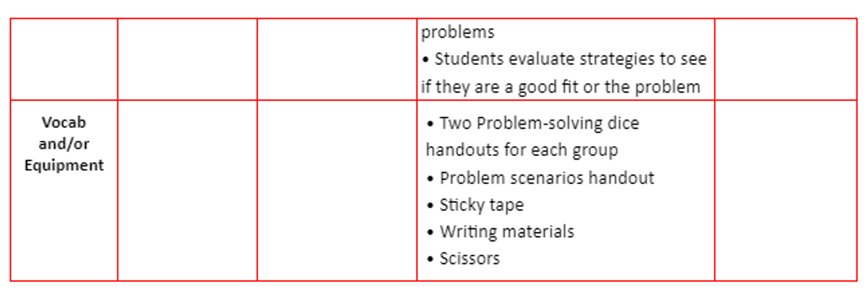Click the 'Sticky tape' list item
This screenshot has width=868, height=299.
(x=482, y=205)
